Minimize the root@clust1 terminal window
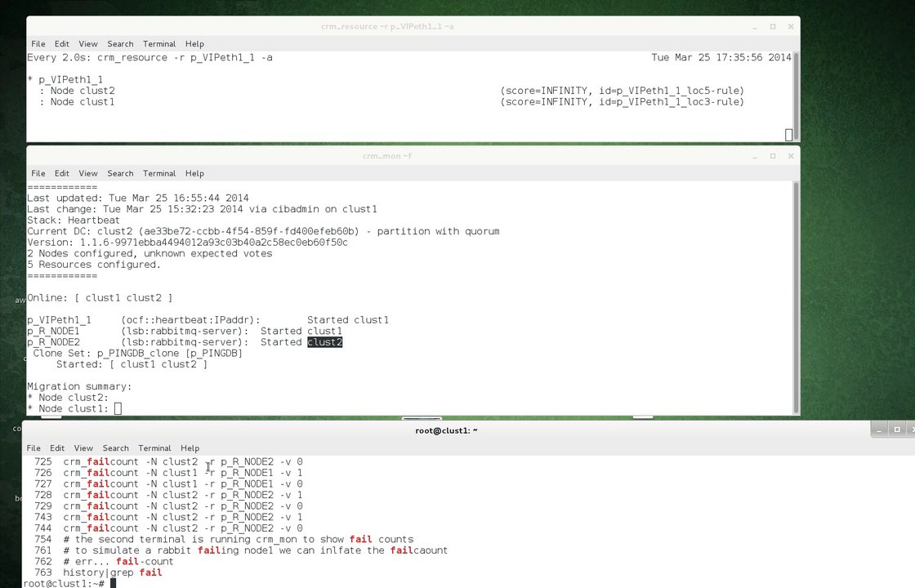 point(879,430)
